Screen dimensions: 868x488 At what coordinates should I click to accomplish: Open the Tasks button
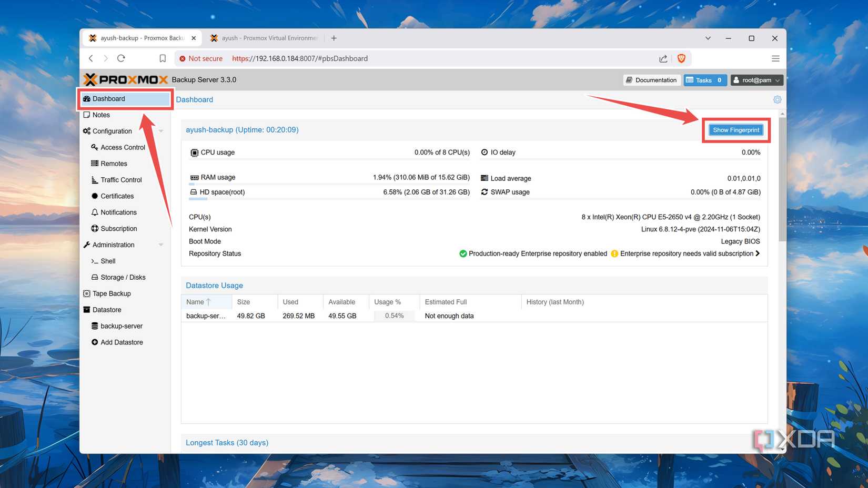705,80
